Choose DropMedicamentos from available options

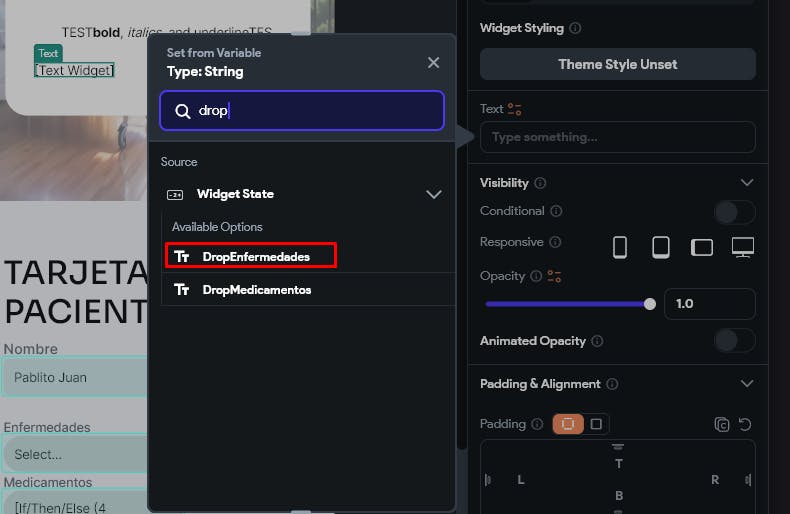tap(256, 290)
